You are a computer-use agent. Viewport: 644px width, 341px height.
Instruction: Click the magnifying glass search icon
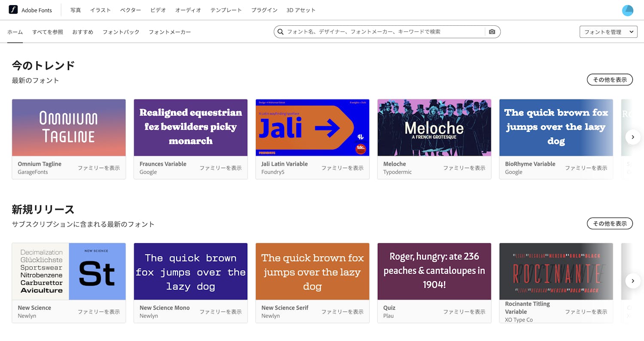281,32
